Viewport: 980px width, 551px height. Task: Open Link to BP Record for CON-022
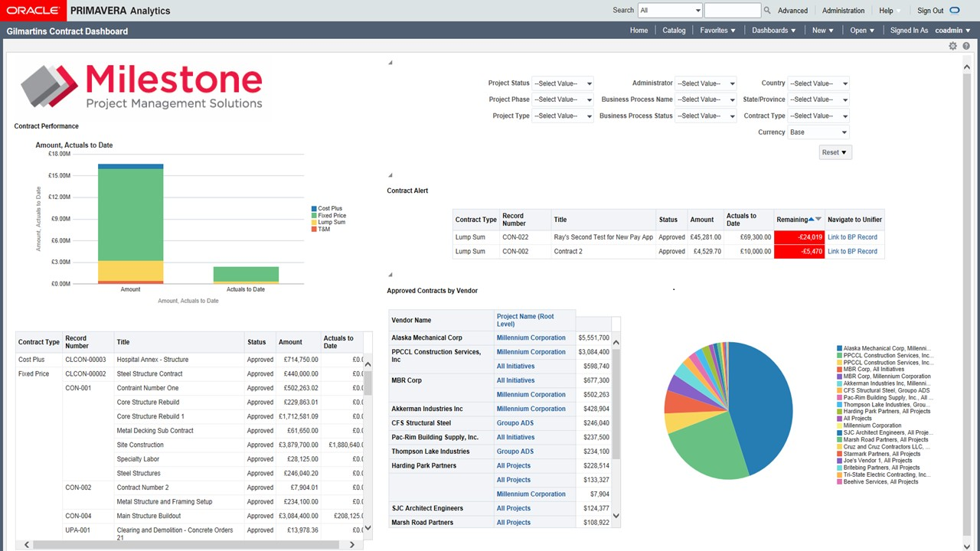coord(852,237)
